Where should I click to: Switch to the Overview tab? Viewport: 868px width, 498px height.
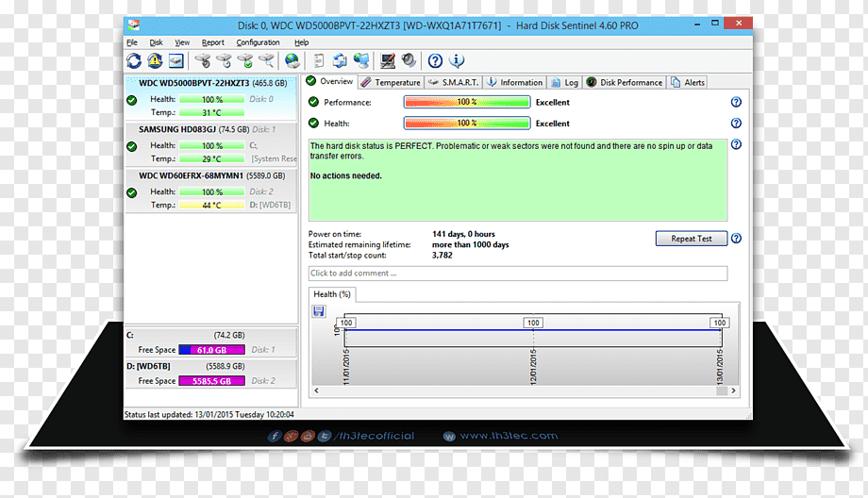(x=330, y=81)
